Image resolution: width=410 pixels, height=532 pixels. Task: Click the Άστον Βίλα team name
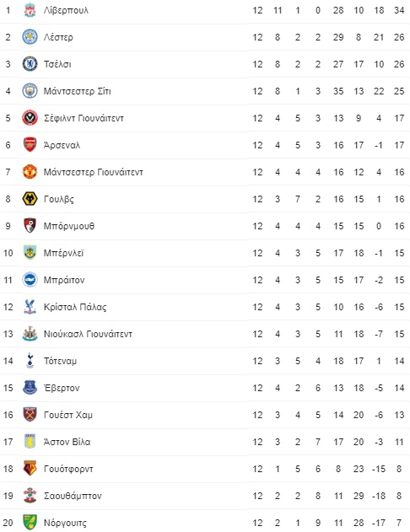coord(67,442)
